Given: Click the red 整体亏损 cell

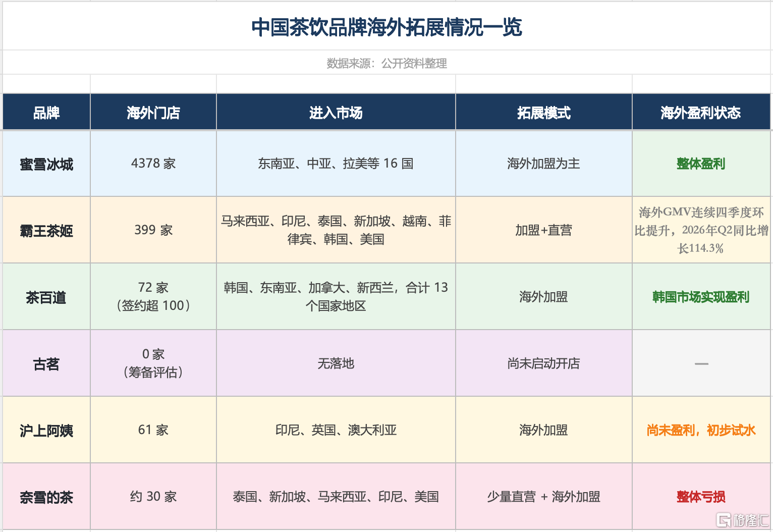Looking at the screenshot, I should tap(701, 497).
